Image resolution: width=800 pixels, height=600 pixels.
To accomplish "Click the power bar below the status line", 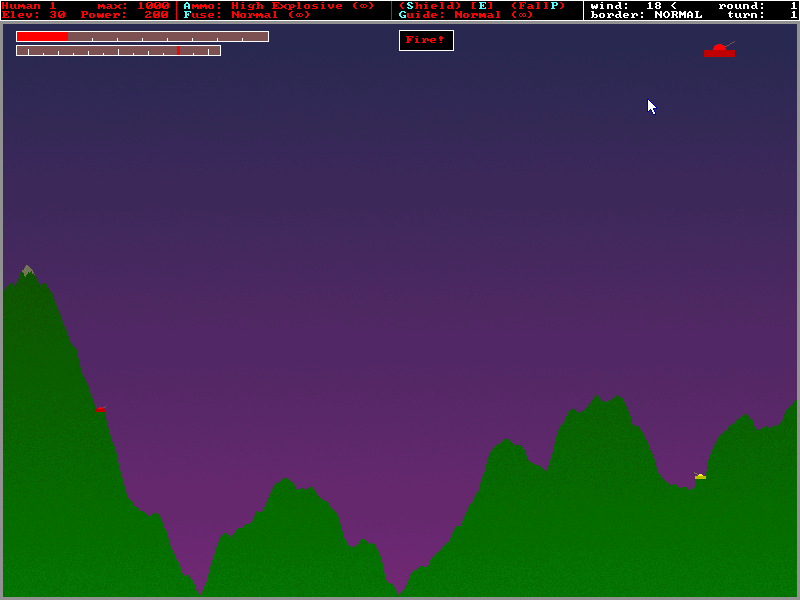I will pyautogui.click(x=142, y=37).
